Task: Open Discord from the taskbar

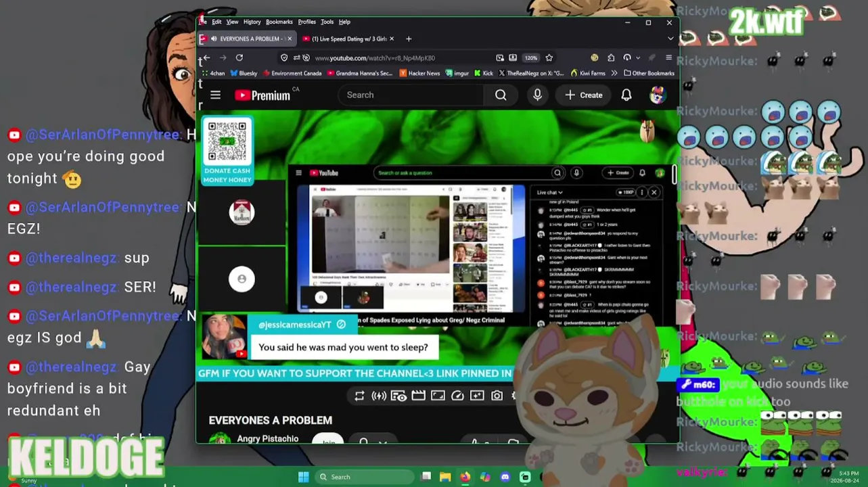Action: tap(505, 477)
